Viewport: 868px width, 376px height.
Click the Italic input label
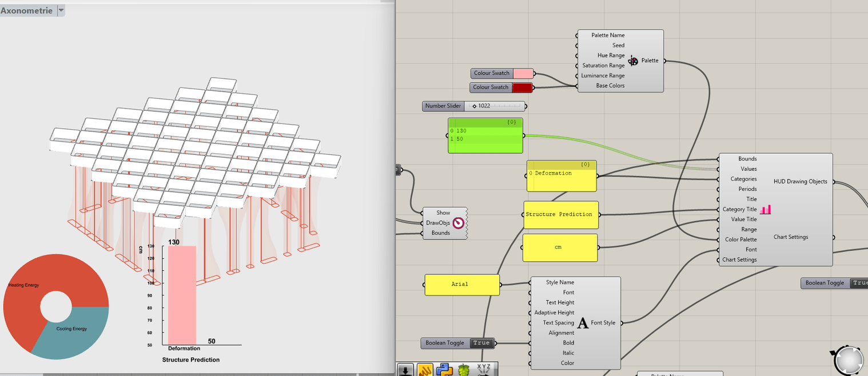pos(568,353)
